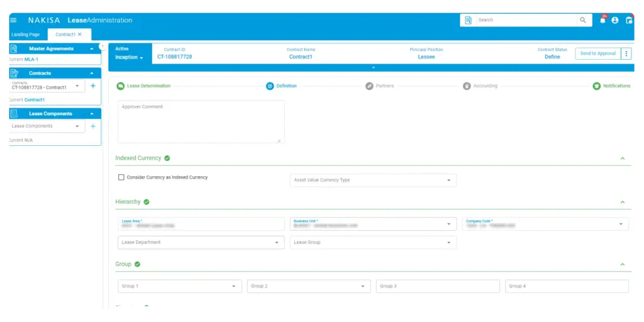Open the hamburger navigation menu
Image resolution: width=644 pixels, height=322 pixels.
[13, 20]
